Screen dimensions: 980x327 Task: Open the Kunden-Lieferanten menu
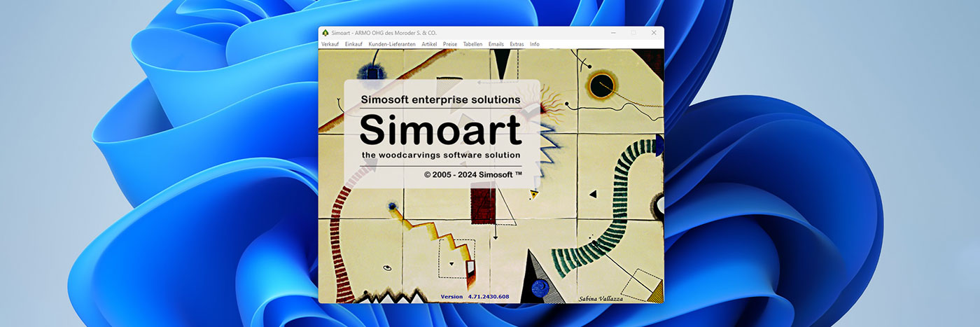point(392,44)
